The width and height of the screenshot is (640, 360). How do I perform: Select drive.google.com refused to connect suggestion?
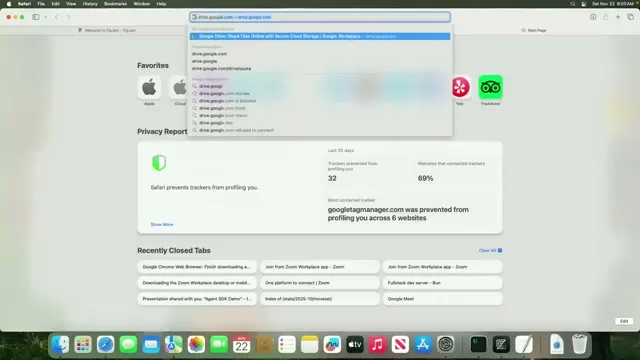pyautogui.click(x=320, y=130)
